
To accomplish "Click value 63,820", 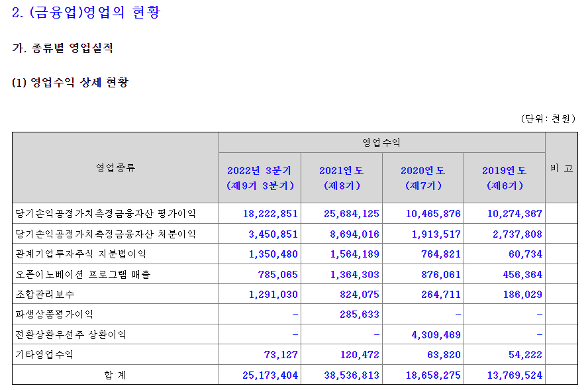I will [444, 355].
